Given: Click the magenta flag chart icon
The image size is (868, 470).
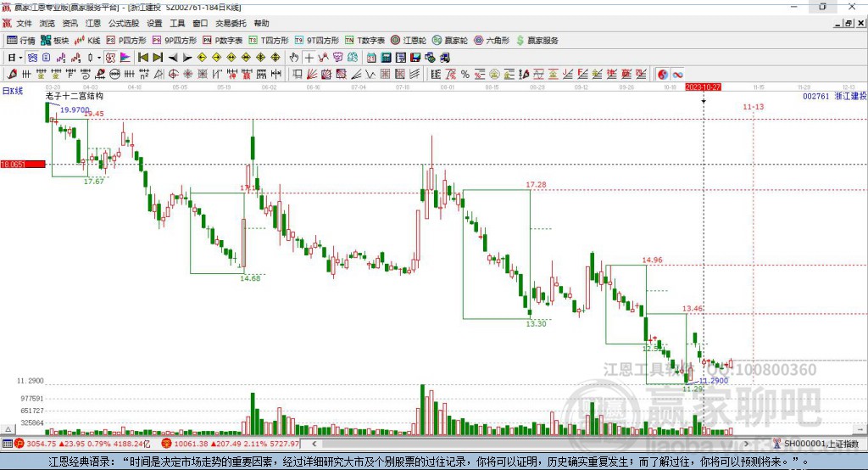Looking at the screenshot, I should click(x=125, y=58).
